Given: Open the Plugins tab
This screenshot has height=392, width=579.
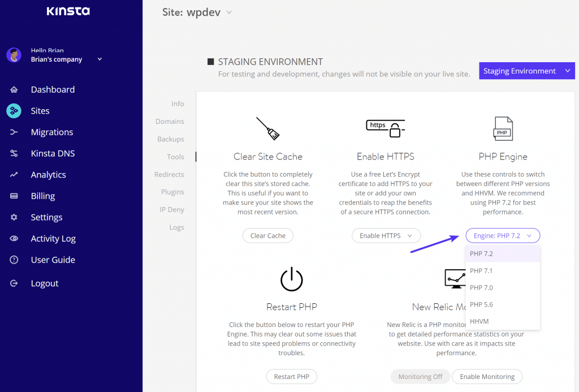Looking at the screenshot, I should 172,192.
